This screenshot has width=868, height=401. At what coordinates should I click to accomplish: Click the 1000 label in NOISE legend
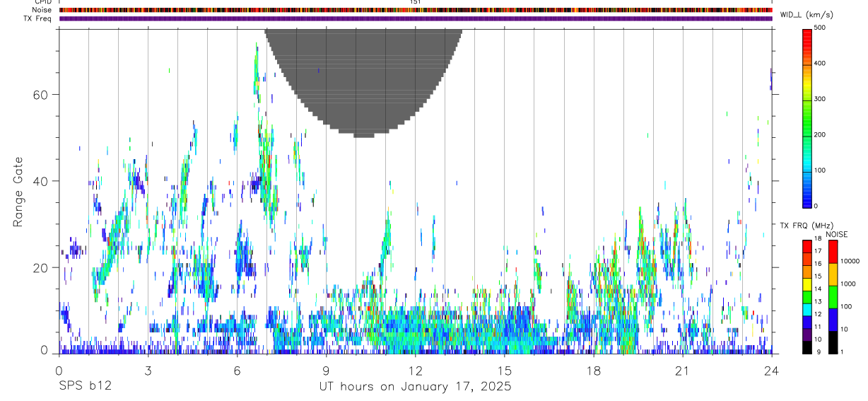848,284
